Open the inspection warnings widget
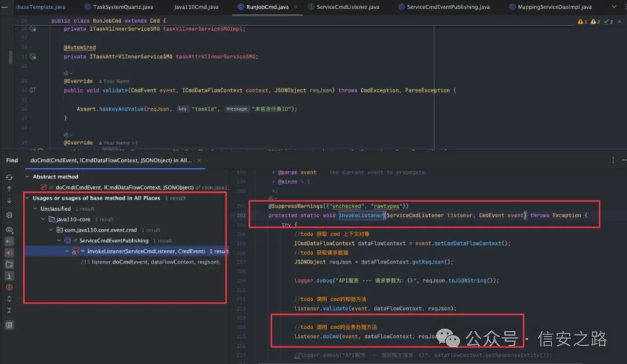This screenshot has height=364, width=627. point(596,21)
